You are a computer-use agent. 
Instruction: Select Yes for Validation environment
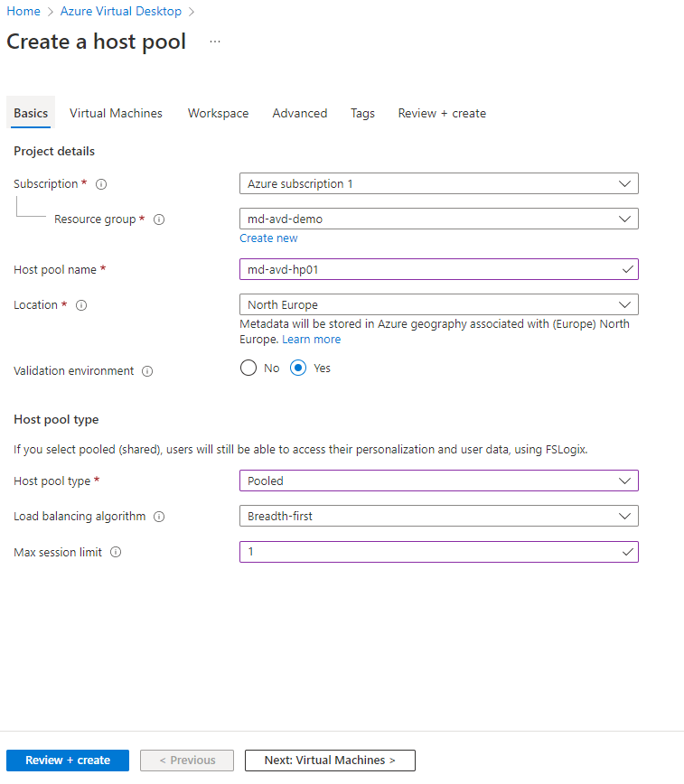pyautogui.click(x=299, y=369)
